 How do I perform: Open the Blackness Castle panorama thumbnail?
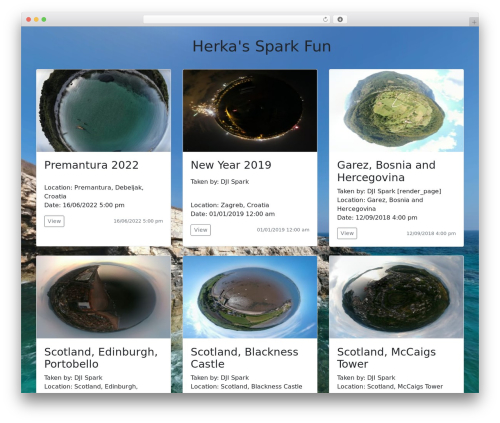pos(250,297)
